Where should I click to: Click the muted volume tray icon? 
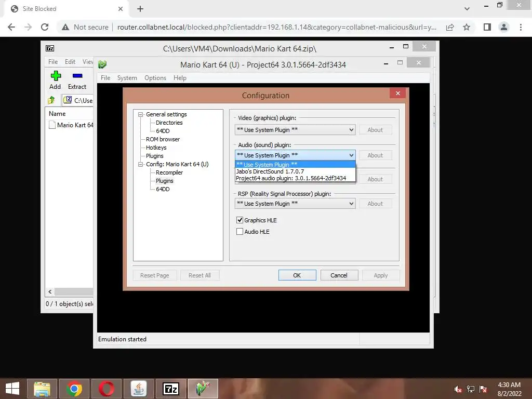pyautogui.click(x=458, y=389)
